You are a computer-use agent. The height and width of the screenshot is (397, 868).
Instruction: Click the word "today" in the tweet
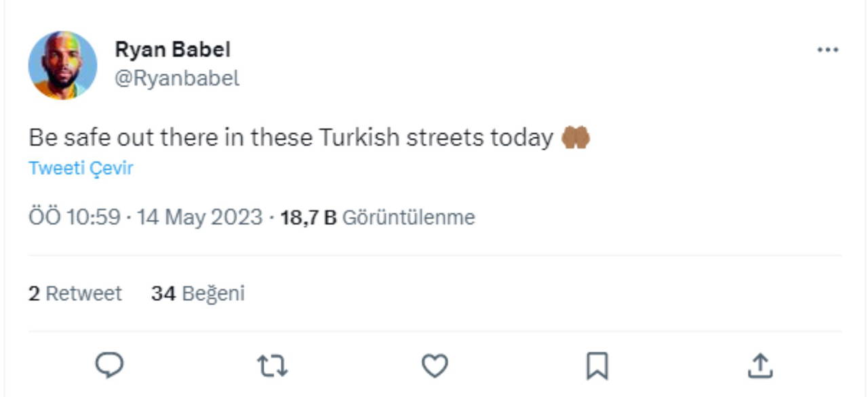521,138
